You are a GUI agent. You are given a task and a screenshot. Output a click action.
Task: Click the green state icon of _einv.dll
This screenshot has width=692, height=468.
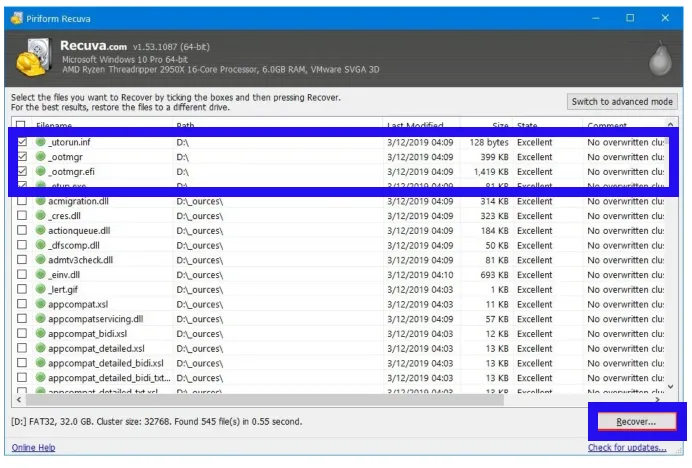(x=41, y=275)
